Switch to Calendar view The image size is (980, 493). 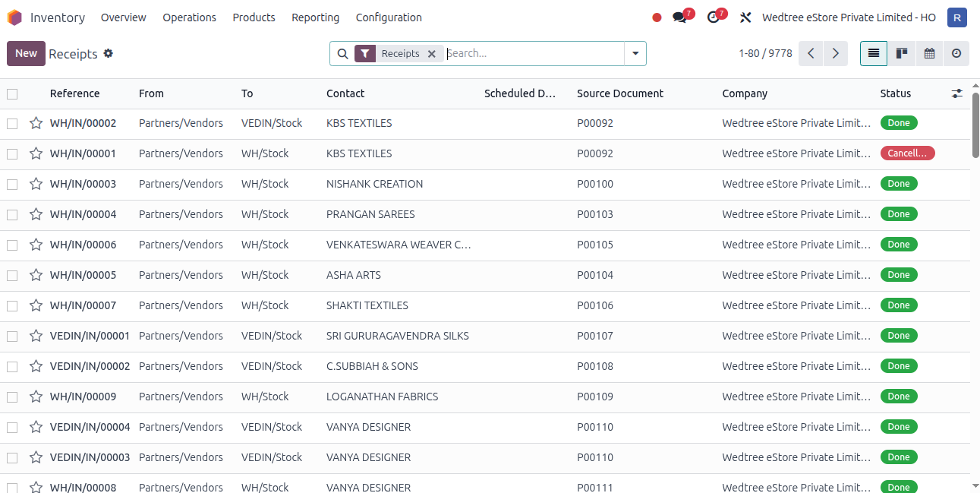[x=928, y=53]
